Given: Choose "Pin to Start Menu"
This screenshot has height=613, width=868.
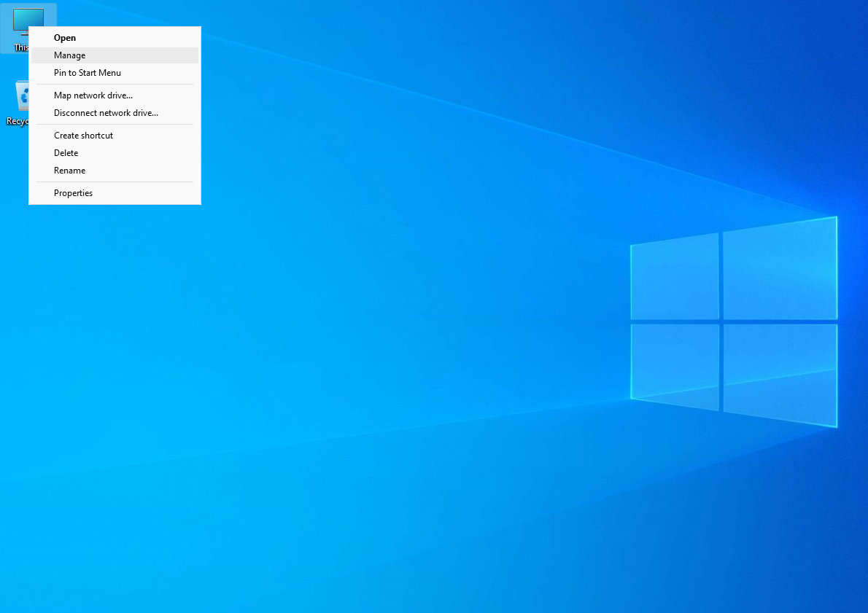Looking at the screenshot, I should click(87, 73).
